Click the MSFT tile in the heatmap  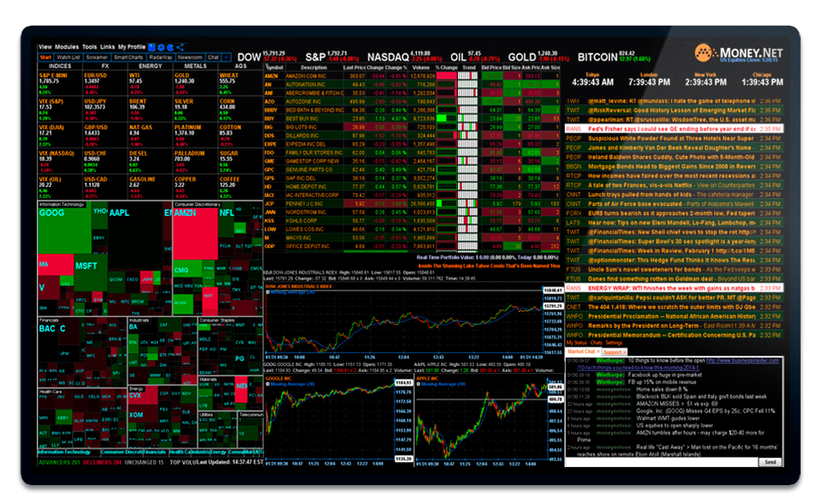(x=90, y=272)
